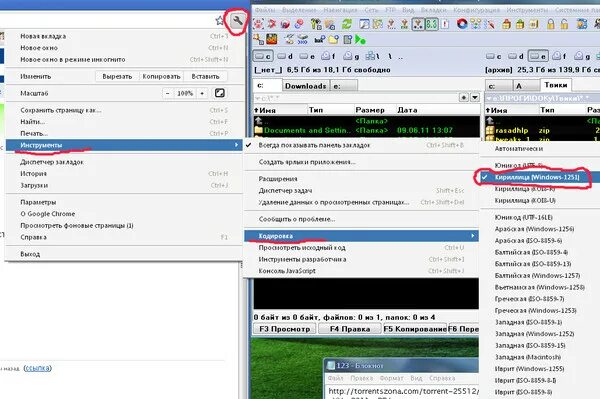The width and height of the screenshot is (600, 399).
Task: Select Кириллица (Windows-1251) encoding
Action: point(540,177)
